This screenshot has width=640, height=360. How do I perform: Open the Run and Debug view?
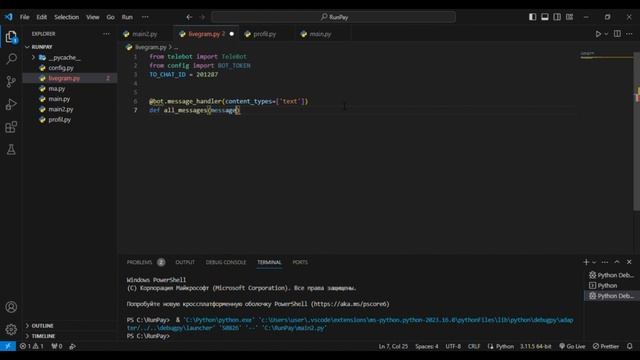[11, 104]
